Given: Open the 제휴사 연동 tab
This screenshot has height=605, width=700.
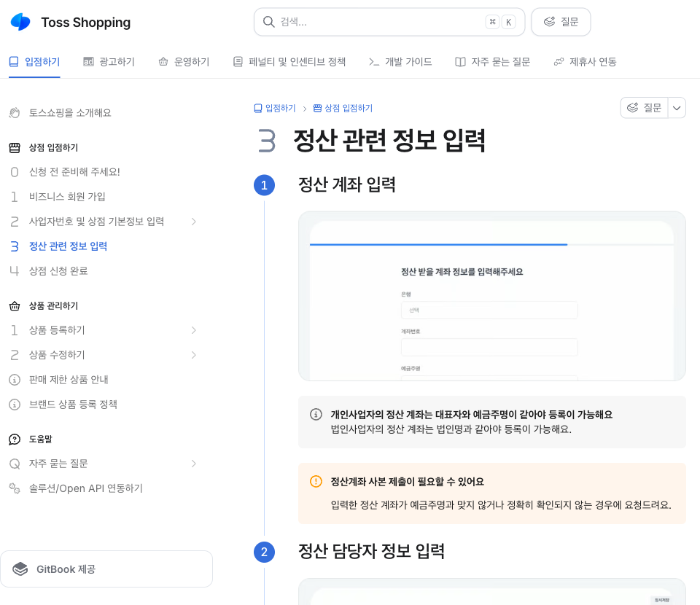Looking at the screenshot, I should 586,62.
